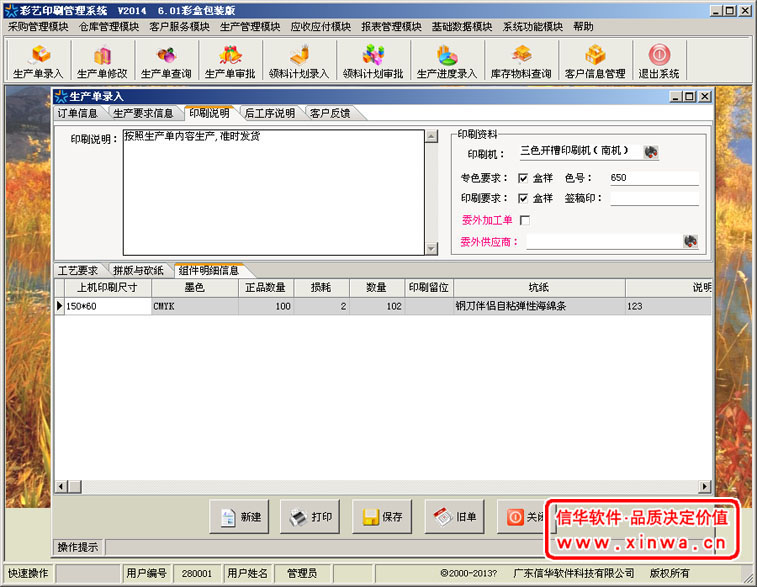The width and height of the screenshot is (757, 587).
Task: Open 仓库管理模块 menu
Action: tap(109, 27)
